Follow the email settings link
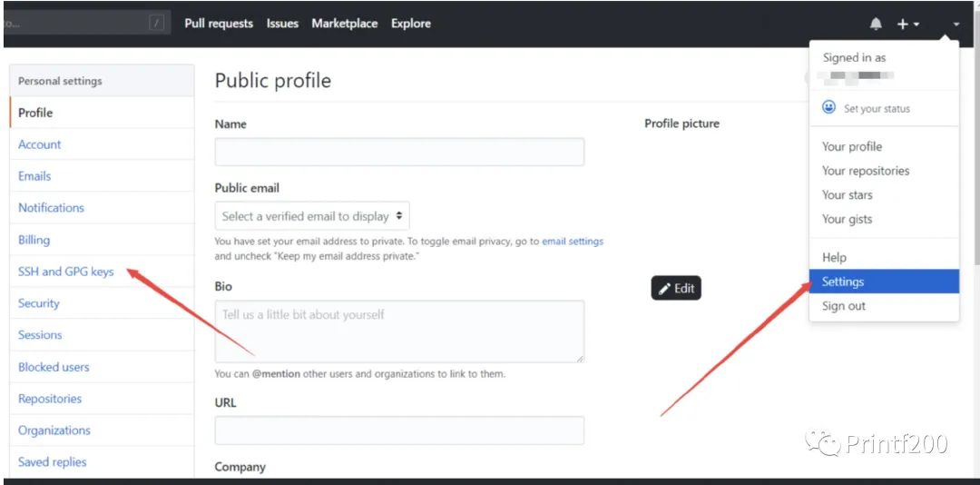Image resolution: width=980 pixels, height=485 pixels. tap(573, 242)
